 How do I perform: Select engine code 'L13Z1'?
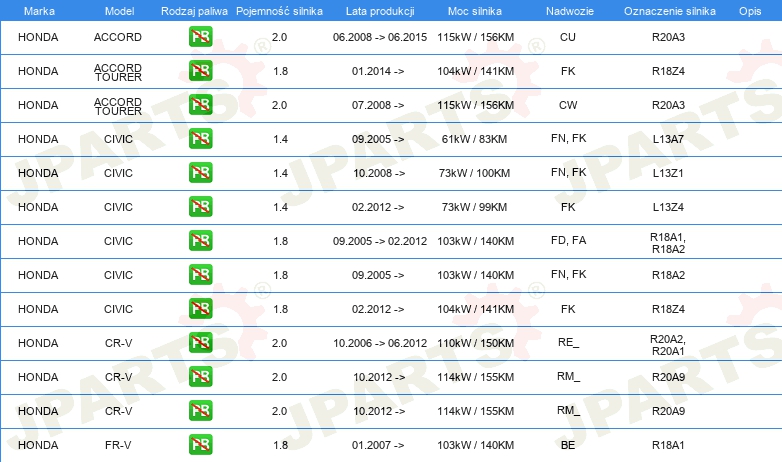click(668, 173)
